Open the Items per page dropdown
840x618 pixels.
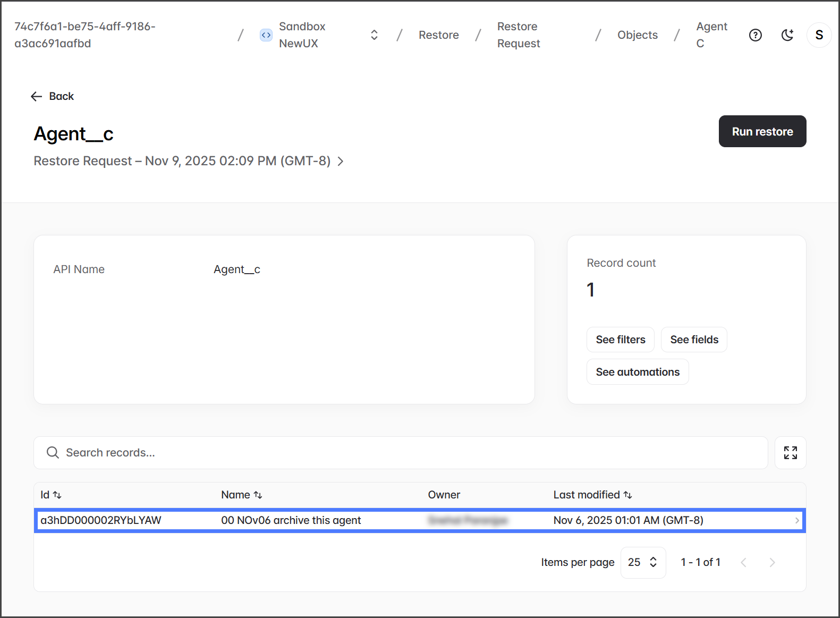(x=643, y=562)
